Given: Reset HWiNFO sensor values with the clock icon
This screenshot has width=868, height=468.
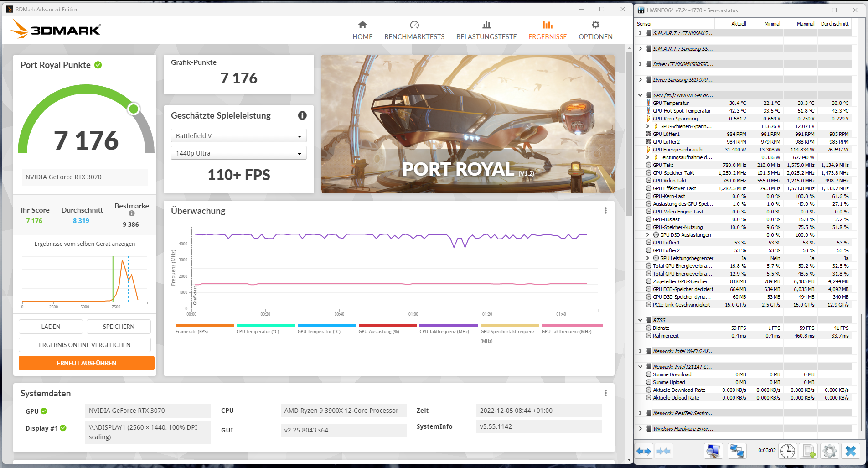Looking at the screenshot, I should pos(787,451).
